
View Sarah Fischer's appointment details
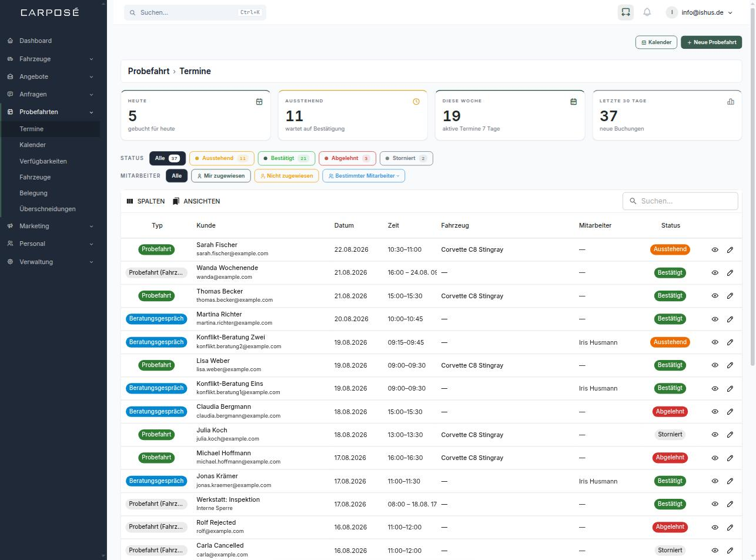pos(715,249)
